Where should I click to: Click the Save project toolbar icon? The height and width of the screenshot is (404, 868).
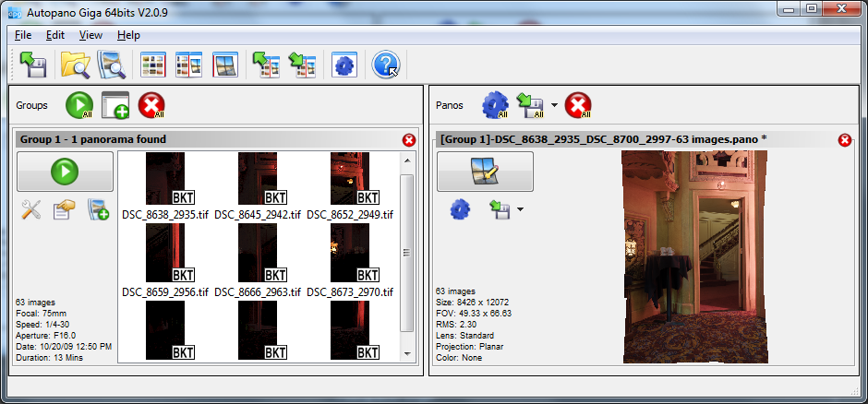coord(32,65)
